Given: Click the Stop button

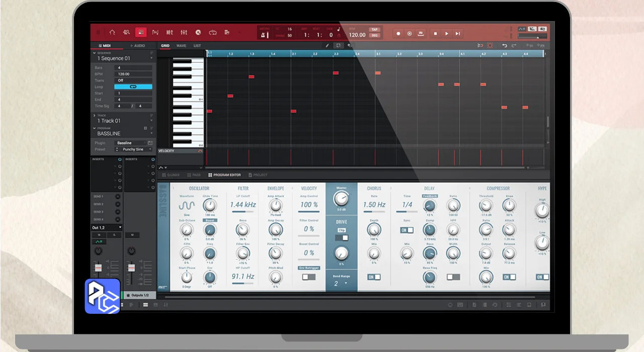Looking at the screenshot, I should pyautogui.click(x=435, y=34).
